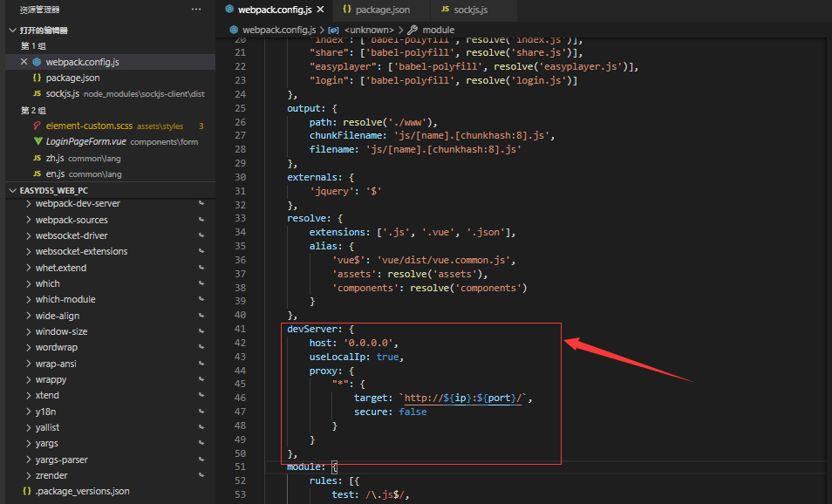Viewport: 832px width, 504px height.
Task: Collapse the EASYDSS_WEB_PC folder section
Action: (x=13, y=190)
